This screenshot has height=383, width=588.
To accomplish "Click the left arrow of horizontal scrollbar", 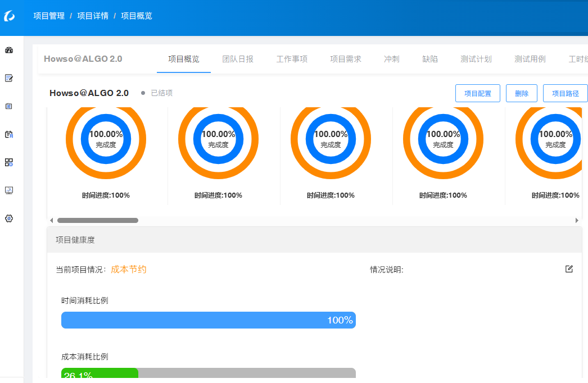I will (x=51, y=220).
